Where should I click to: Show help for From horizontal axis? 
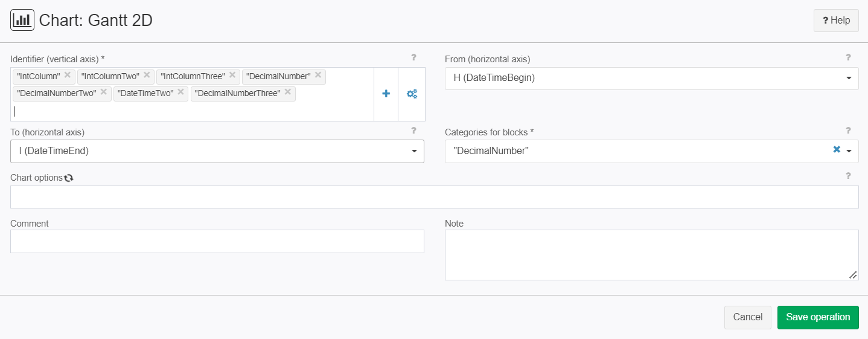click(x=848, y=58)
